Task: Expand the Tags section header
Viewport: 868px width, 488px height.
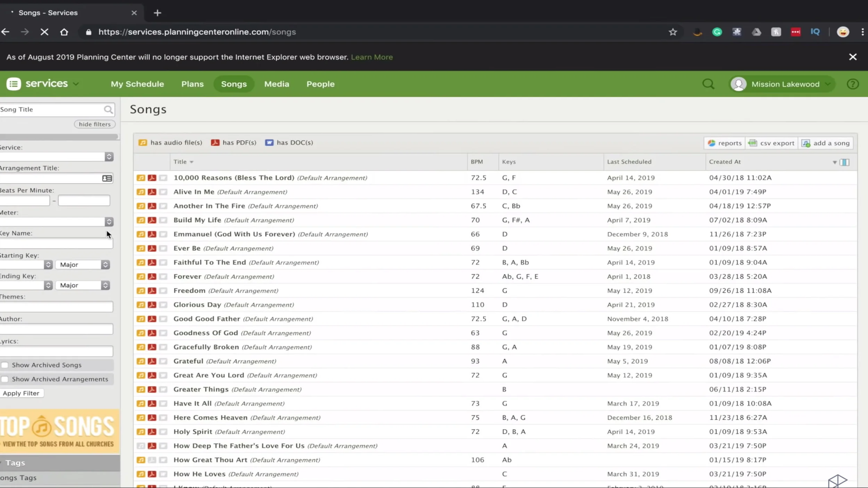Action: 60,463
